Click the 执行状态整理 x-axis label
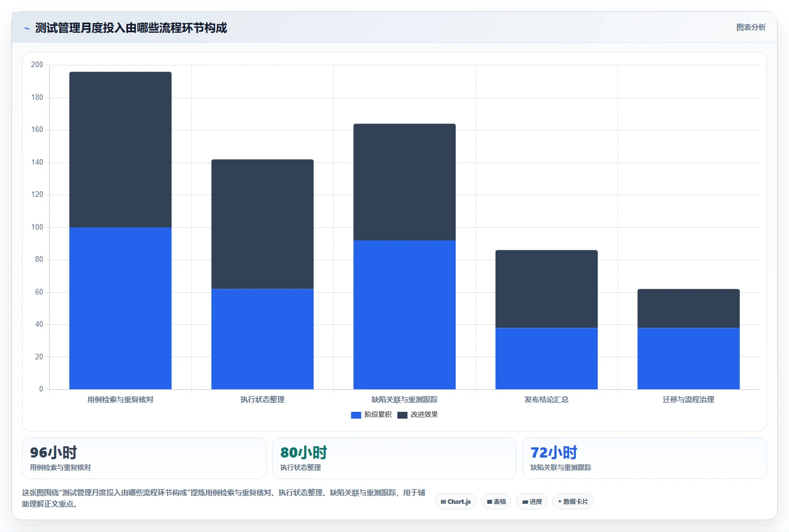This screenshot has width=789, height=532. coord(262,399)
